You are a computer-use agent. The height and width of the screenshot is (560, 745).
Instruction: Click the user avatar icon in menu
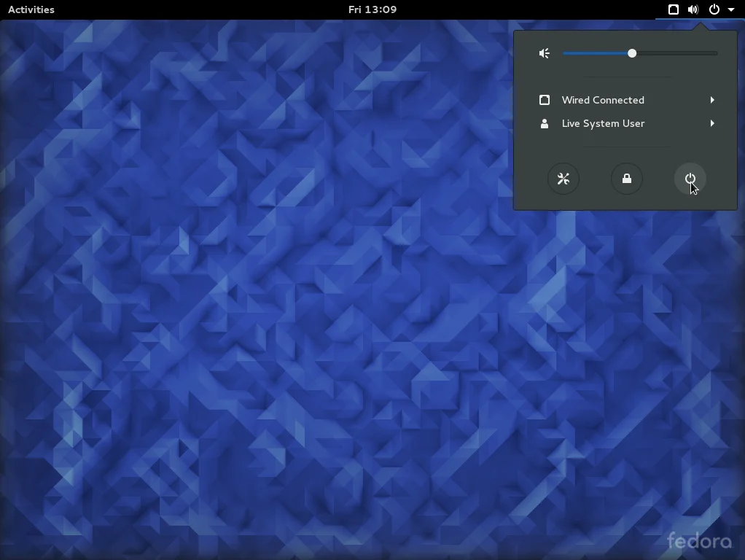click(545, 124)
